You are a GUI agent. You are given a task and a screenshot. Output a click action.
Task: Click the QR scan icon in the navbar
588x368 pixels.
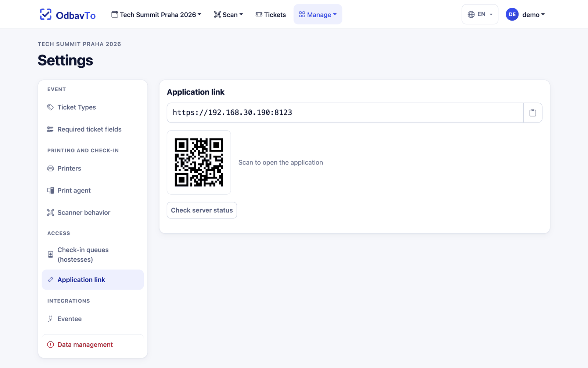tap(218, 14)
